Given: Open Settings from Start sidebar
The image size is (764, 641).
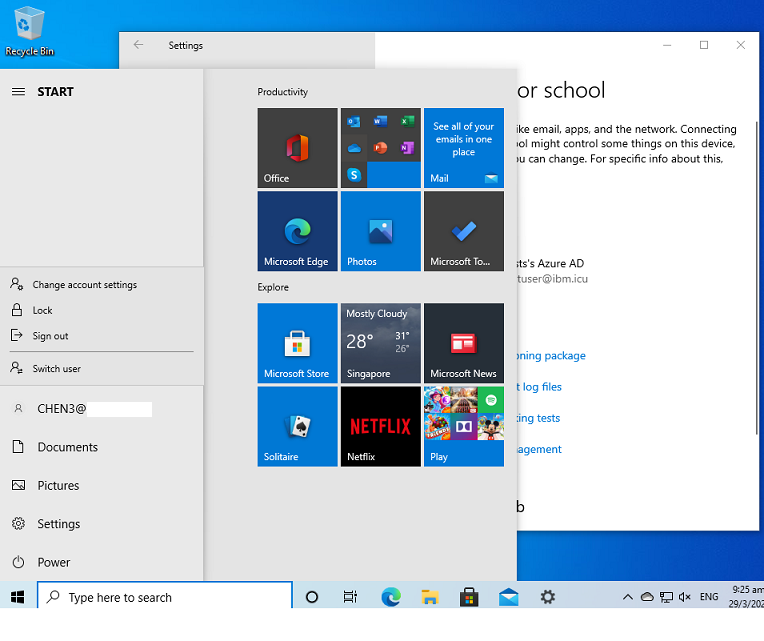Looking at the screenshot, I should [58, 524].
